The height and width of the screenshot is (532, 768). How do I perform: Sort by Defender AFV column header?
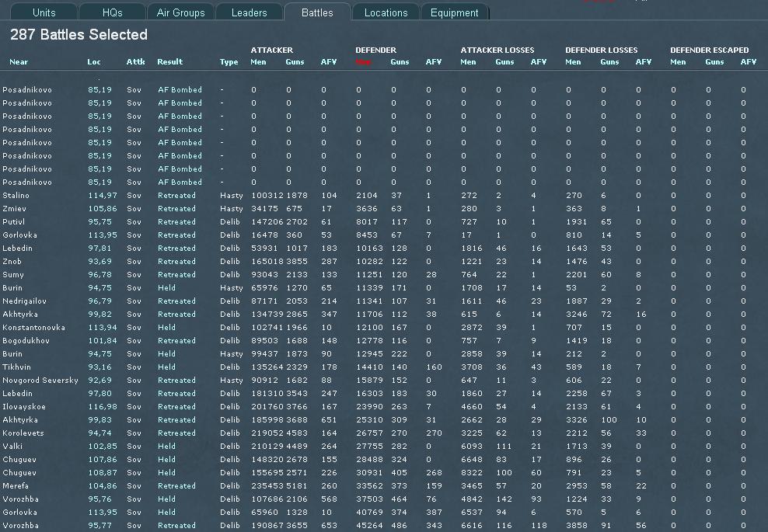[x=434, y=61]
